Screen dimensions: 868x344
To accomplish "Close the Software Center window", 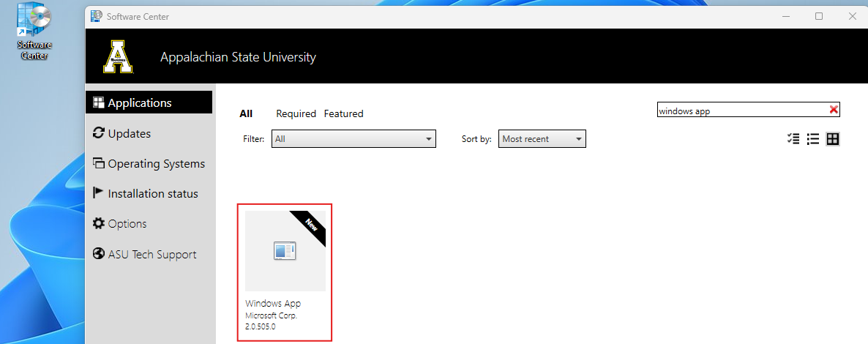I will (853, 16).
